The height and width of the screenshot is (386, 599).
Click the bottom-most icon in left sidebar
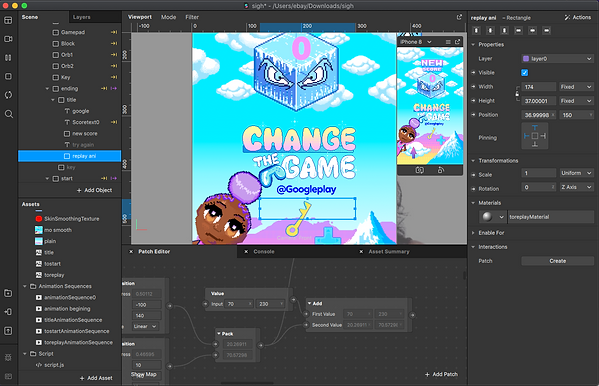coord(8,376)
